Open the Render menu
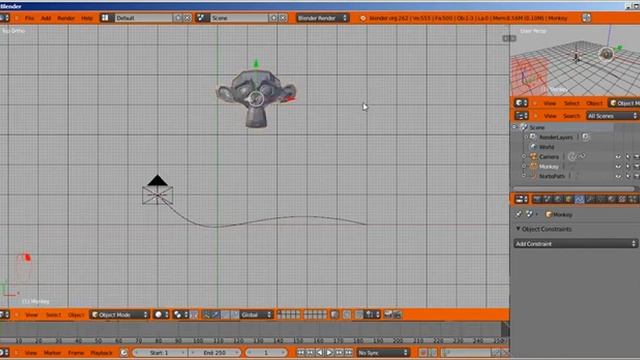The height and width of the screenshot is (360, 640). click(x=66, y=18)
